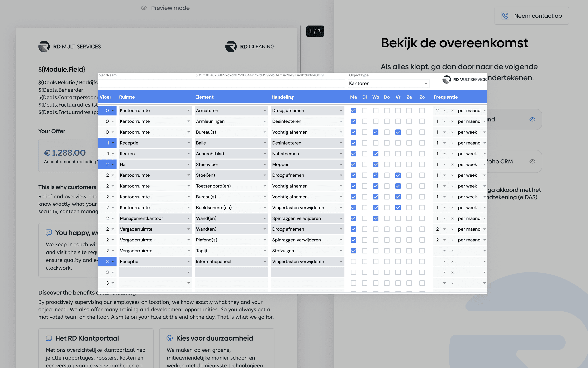
Task: Uncheck Ma checkbox for Armaturen row
Action: click(353, 111)
